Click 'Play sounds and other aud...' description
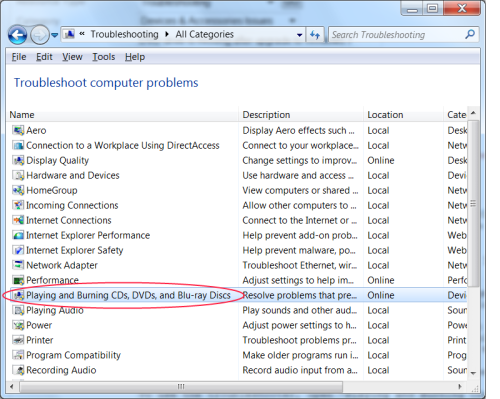Image resolution: width=500 pixels, height=399 pixels. click(300, 310)
